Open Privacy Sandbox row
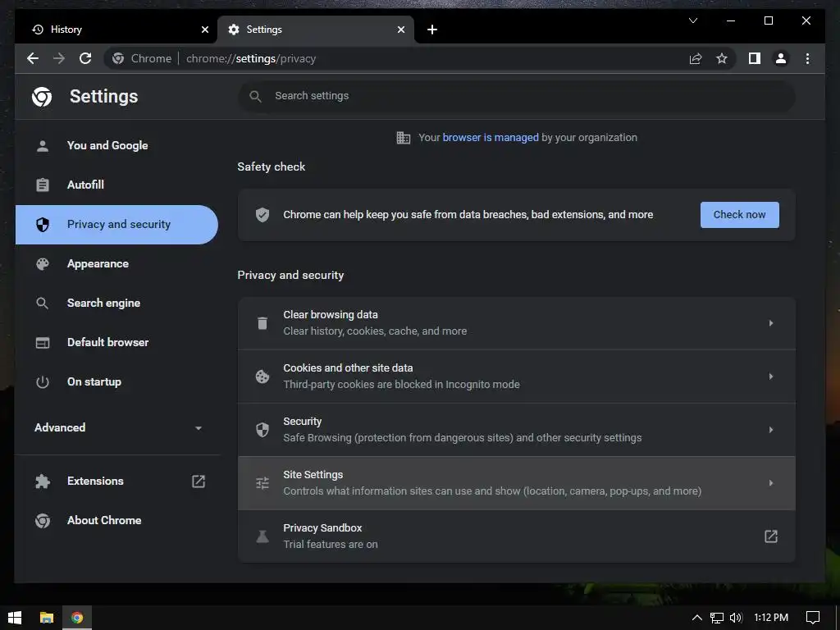840x630 pixels. click(x=517, y=536)
